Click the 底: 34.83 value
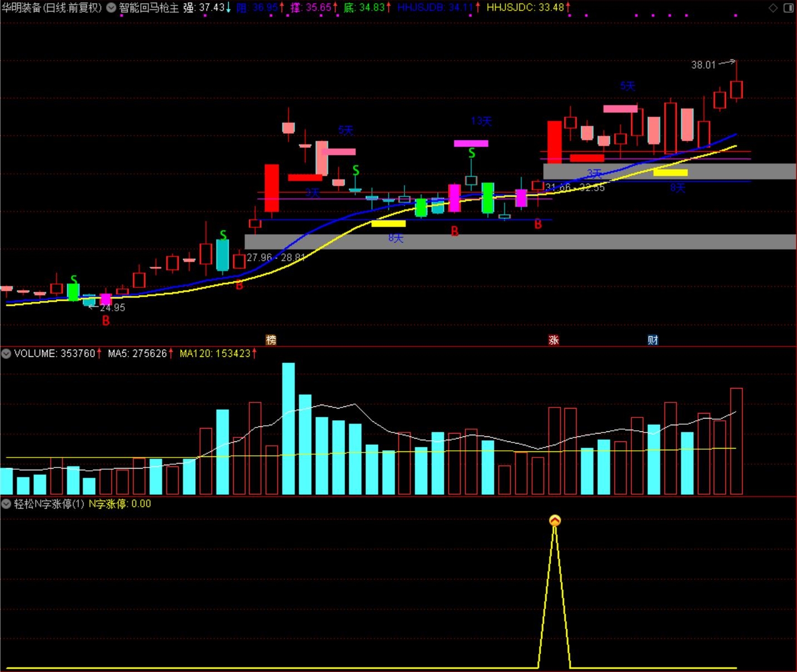This screenshot has height=672, width=797. point(368,8)
